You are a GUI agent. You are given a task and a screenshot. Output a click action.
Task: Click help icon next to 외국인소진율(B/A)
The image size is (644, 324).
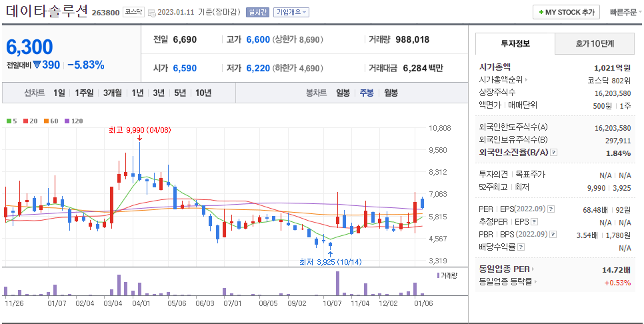[553, 153]
